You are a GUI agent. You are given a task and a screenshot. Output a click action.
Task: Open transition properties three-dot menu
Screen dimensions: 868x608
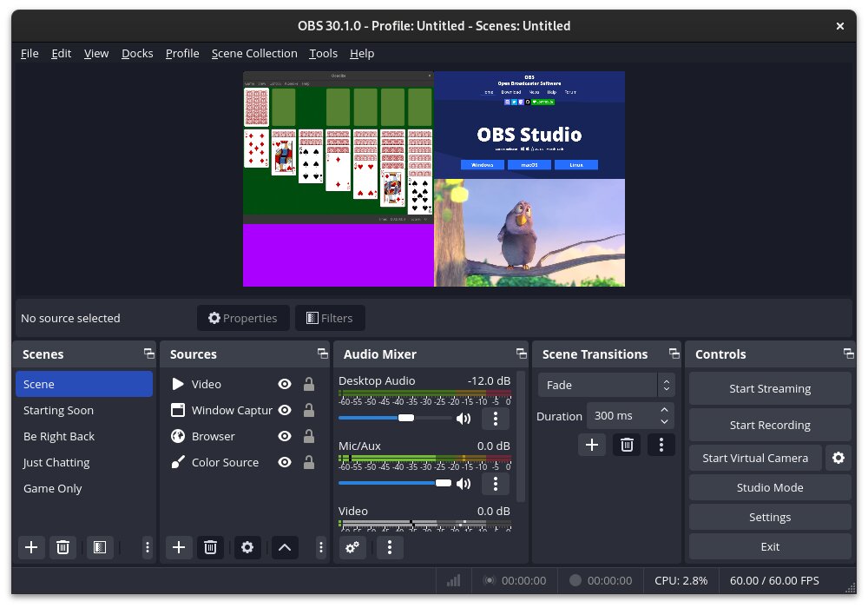tap(661, 445)
